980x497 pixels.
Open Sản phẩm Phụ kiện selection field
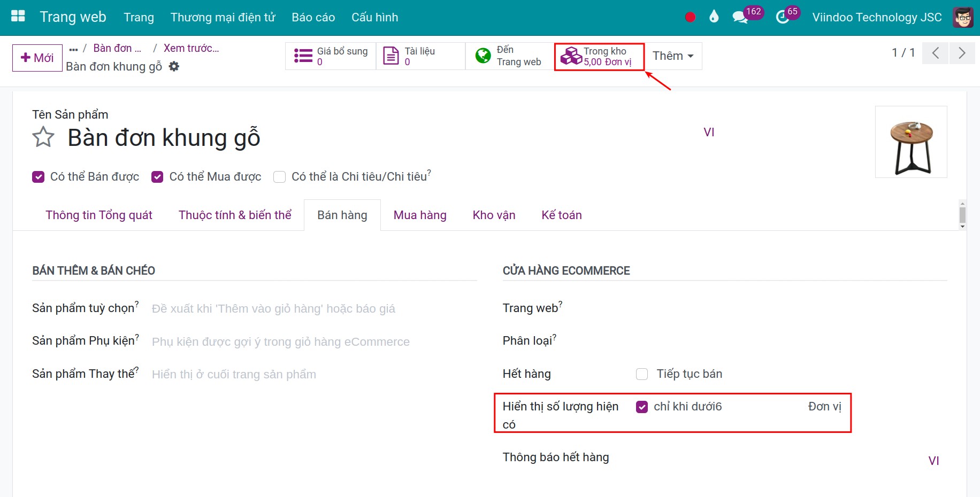pyautogui.click(x=314, y=341)
